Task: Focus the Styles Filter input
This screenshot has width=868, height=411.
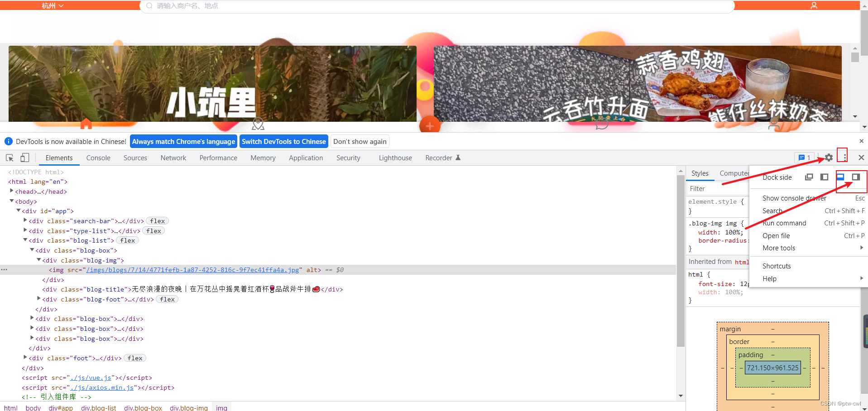Action: (718, 189)
